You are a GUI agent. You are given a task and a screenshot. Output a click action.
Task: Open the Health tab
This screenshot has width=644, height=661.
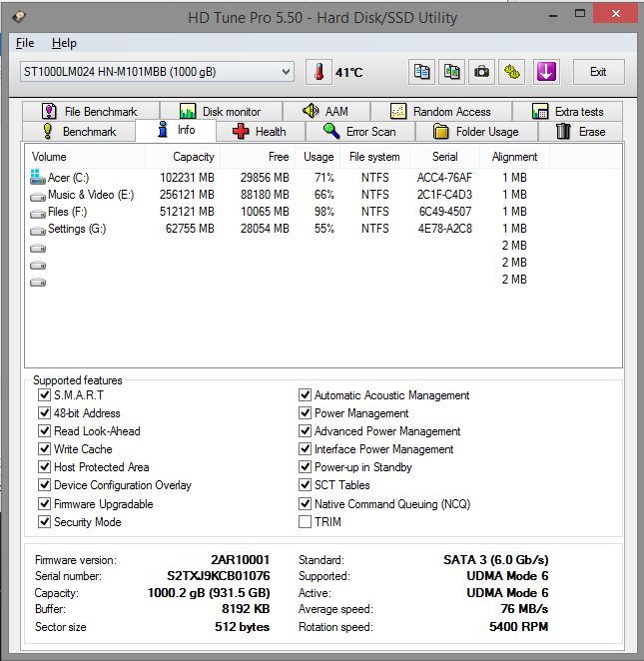point(261,132)
